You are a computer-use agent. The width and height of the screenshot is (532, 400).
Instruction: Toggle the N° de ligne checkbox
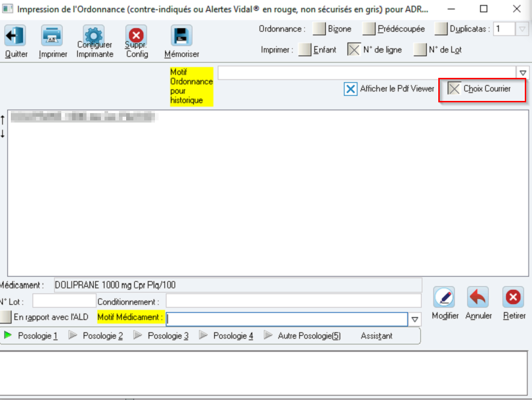coord(354,50)
